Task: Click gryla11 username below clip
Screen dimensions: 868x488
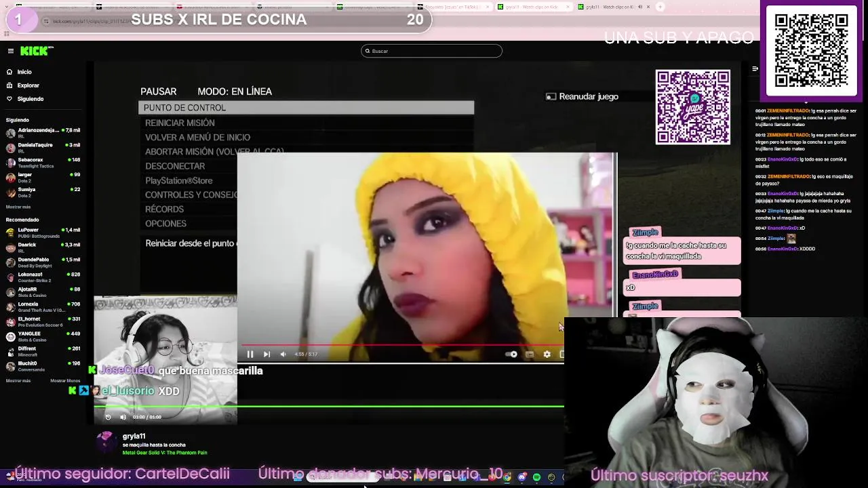Action: click(x=134, y=436)
